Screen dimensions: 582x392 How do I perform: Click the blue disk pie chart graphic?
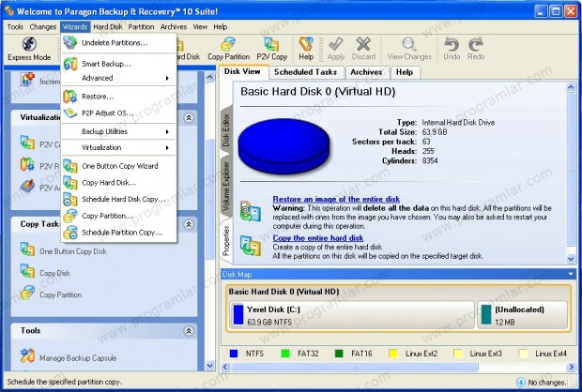[x=283, y=146]
